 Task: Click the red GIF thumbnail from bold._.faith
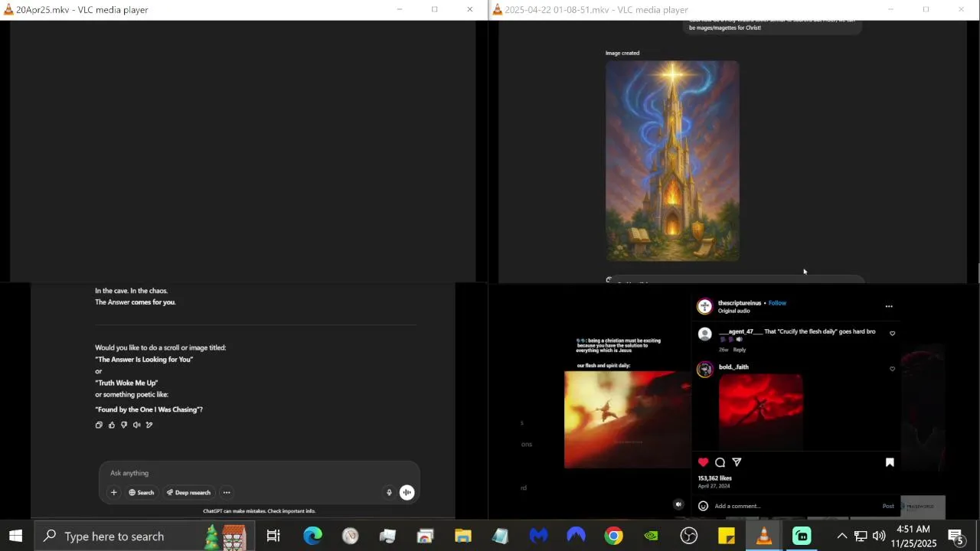(x=761, y=412)
